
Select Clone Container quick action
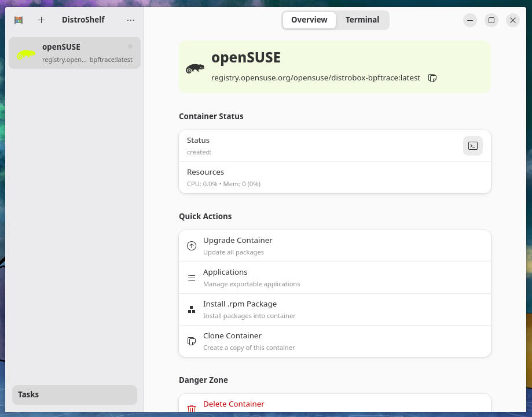(x=335, y=341)
